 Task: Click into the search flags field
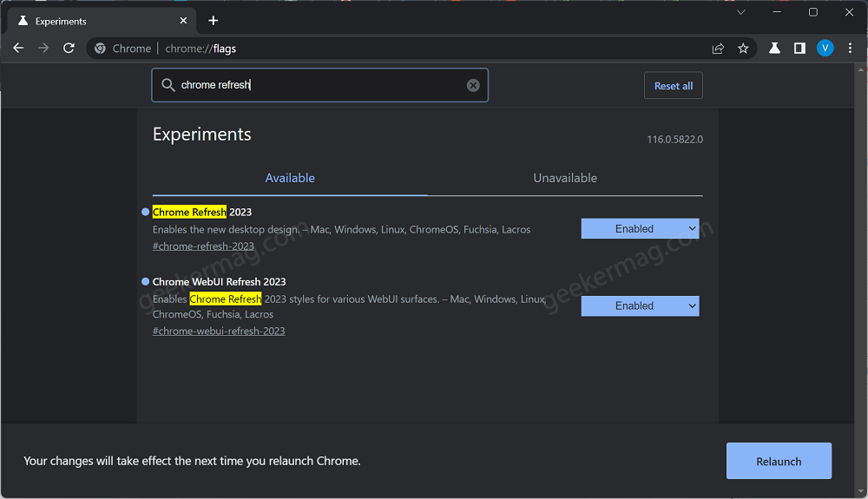tap(320, 85)
